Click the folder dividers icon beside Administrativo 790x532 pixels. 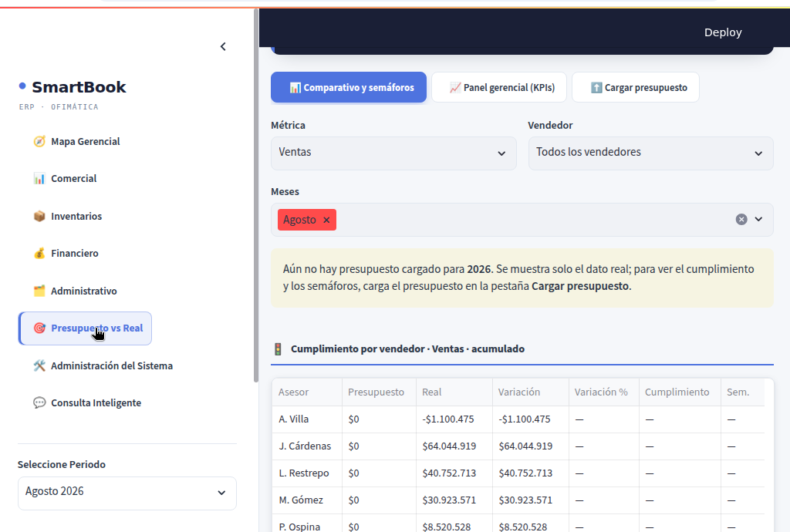(39, 291)
